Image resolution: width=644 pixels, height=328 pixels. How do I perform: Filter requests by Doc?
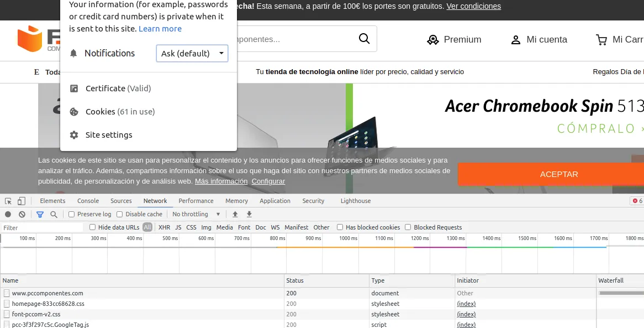(x=261, y=227)
